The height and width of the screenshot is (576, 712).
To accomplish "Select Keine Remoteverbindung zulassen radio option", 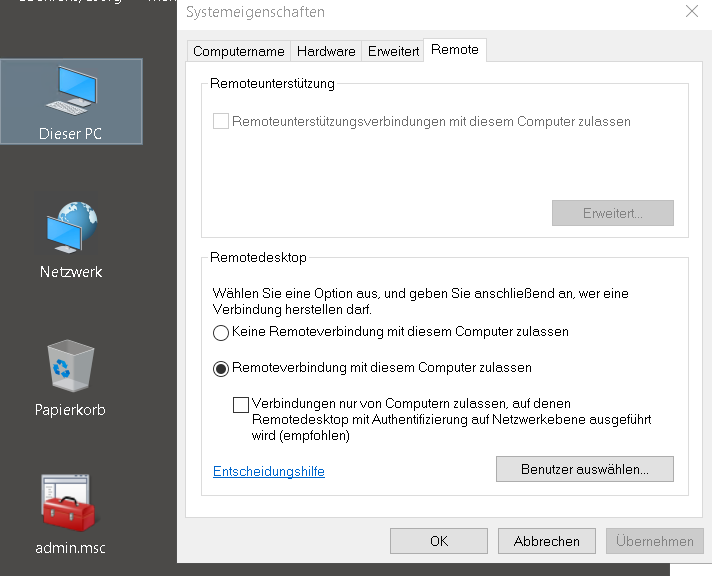I will click(x=221, y=332).
